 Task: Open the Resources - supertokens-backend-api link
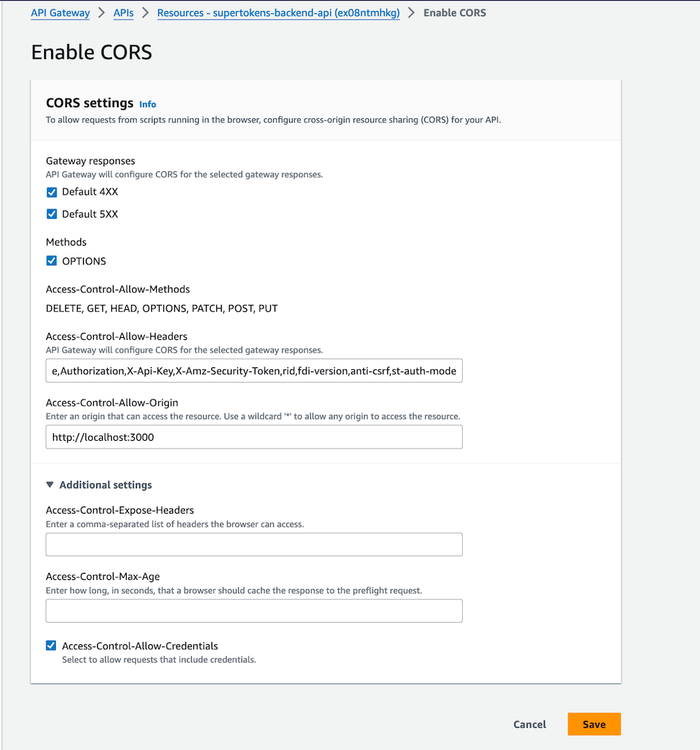point(278,13)
